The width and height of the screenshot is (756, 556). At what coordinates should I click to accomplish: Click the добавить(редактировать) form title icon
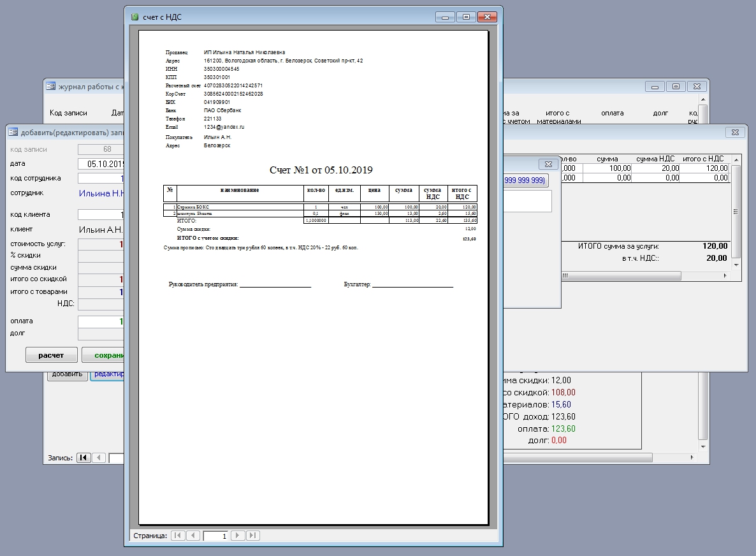click(13, 132)
